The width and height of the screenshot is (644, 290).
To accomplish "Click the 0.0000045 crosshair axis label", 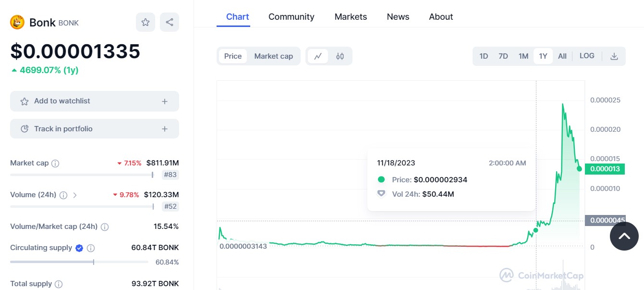I will [x=605, y=220].
